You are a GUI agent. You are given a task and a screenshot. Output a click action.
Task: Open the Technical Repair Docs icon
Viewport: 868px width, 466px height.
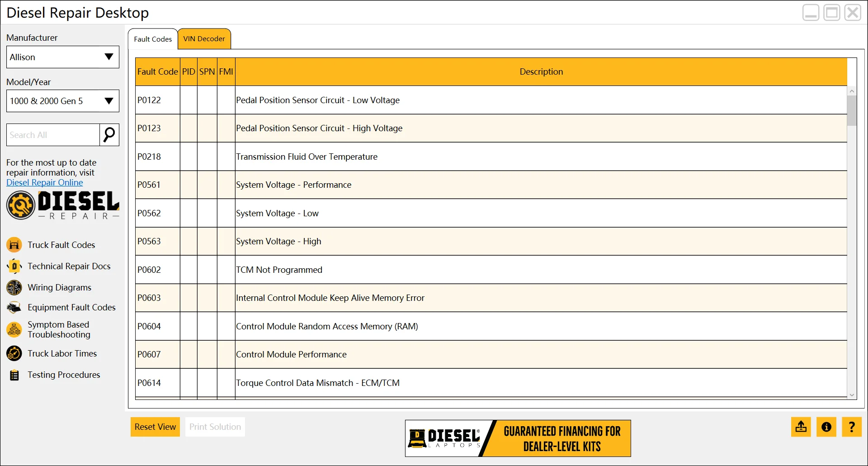click(x=14, y=266)
